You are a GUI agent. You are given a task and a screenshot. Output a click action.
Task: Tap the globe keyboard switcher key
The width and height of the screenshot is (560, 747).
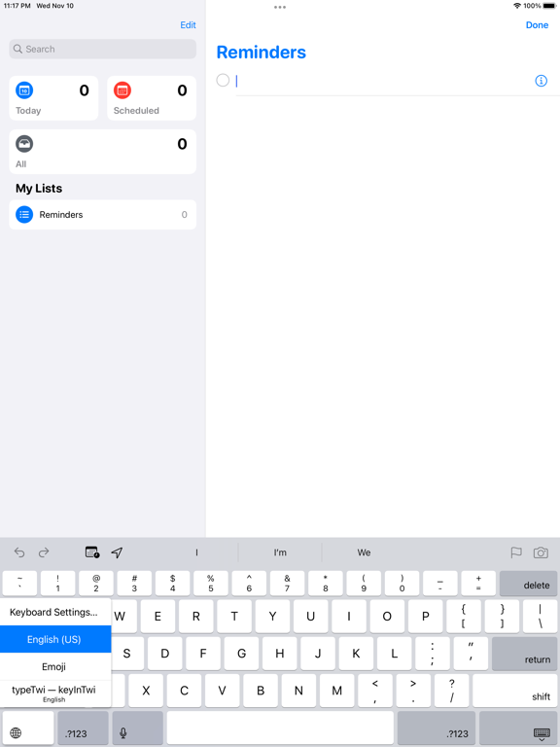(x=27, y=728)
